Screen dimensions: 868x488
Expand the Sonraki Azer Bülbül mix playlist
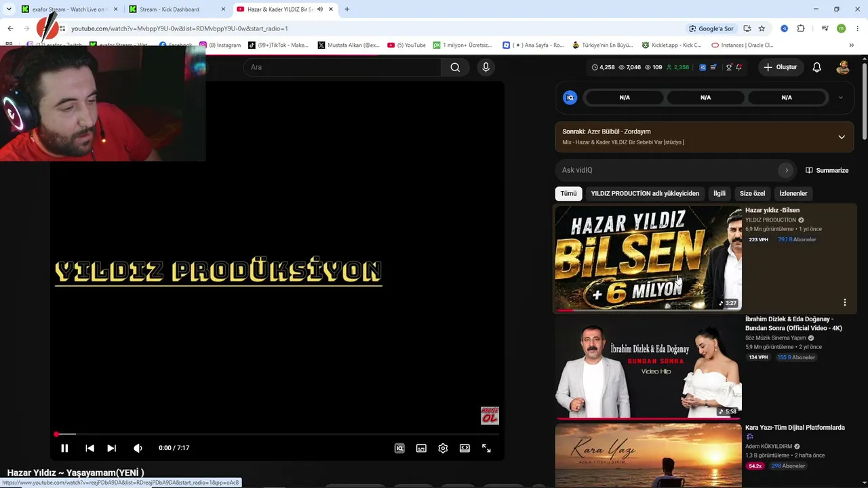point(842,137)
